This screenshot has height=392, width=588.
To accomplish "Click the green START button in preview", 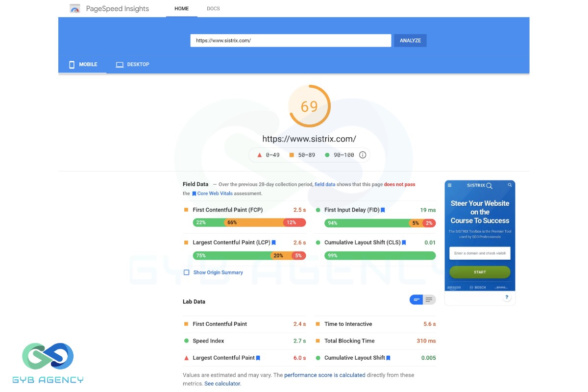I will 480,272.
